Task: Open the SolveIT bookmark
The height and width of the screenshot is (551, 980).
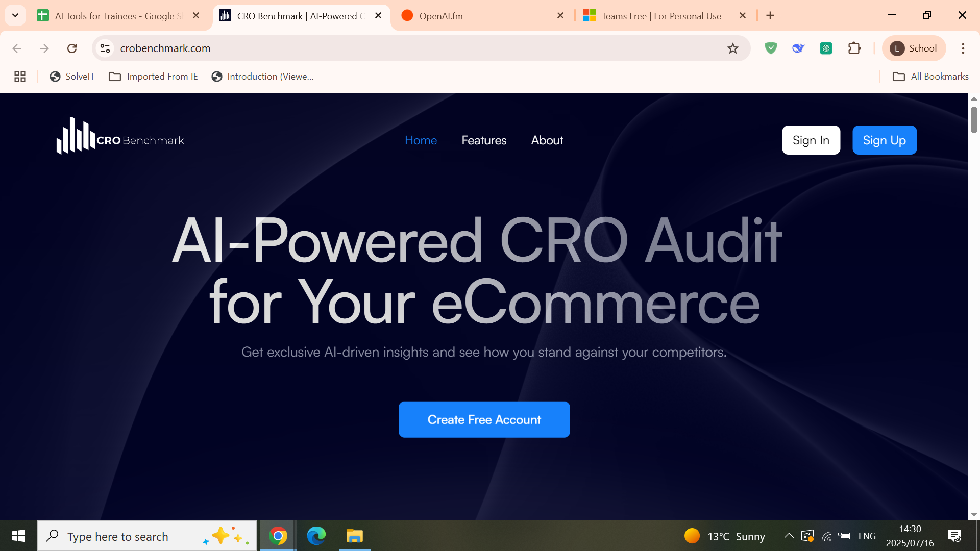Action: click(72, 77)
